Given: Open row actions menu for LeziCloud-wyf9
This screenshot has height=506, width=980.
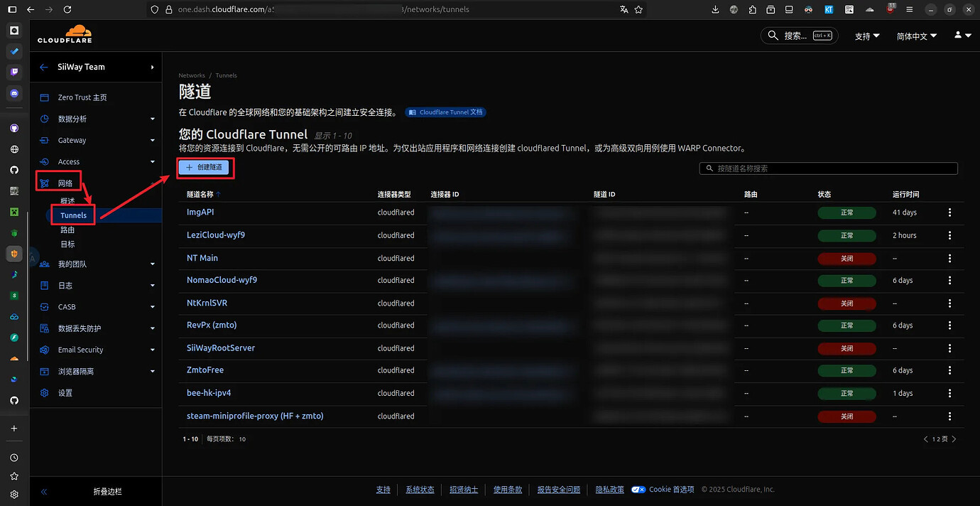Looking at the screenshot, I should pos(949,235).
